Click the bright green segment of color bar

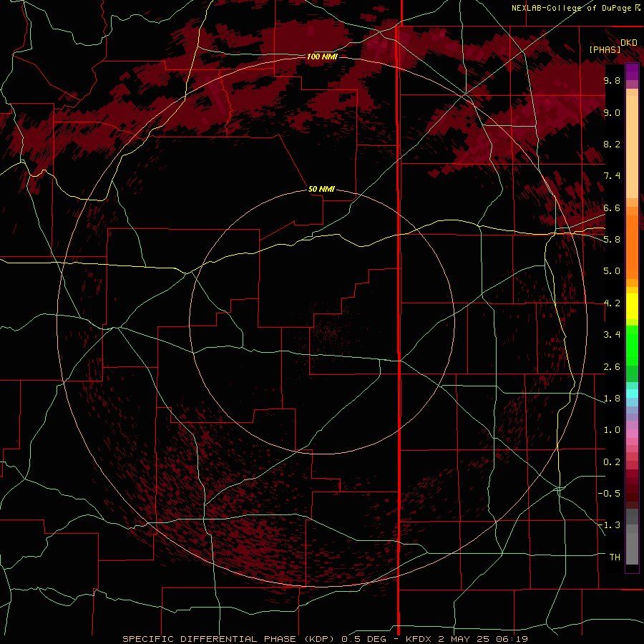click(x=632, y=345)
